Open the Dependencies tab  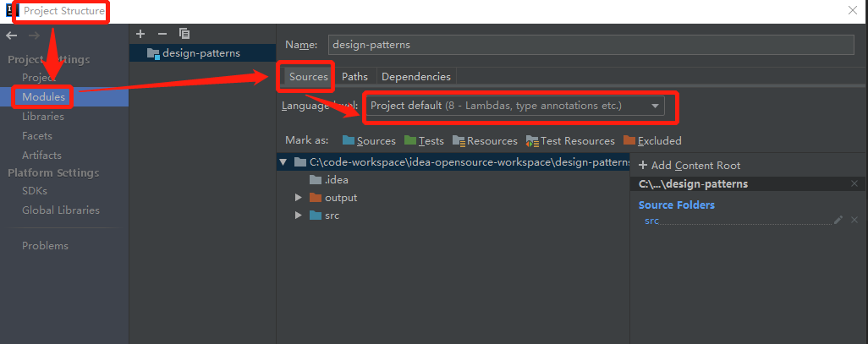tap(416, 76)
